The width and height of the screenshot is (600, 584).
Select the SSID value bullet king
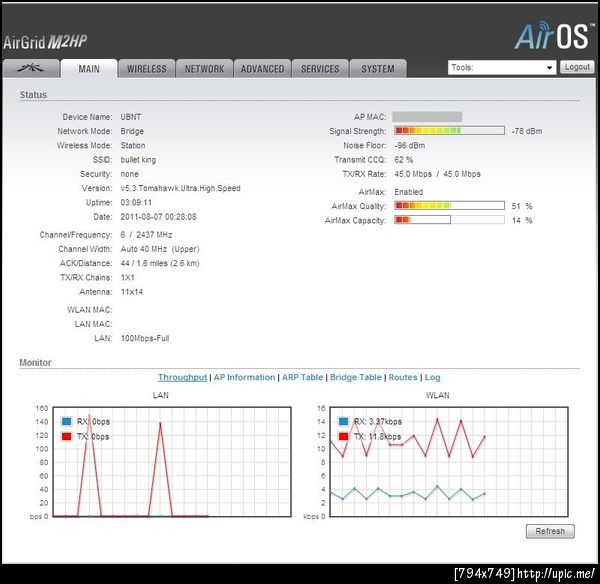138,160
